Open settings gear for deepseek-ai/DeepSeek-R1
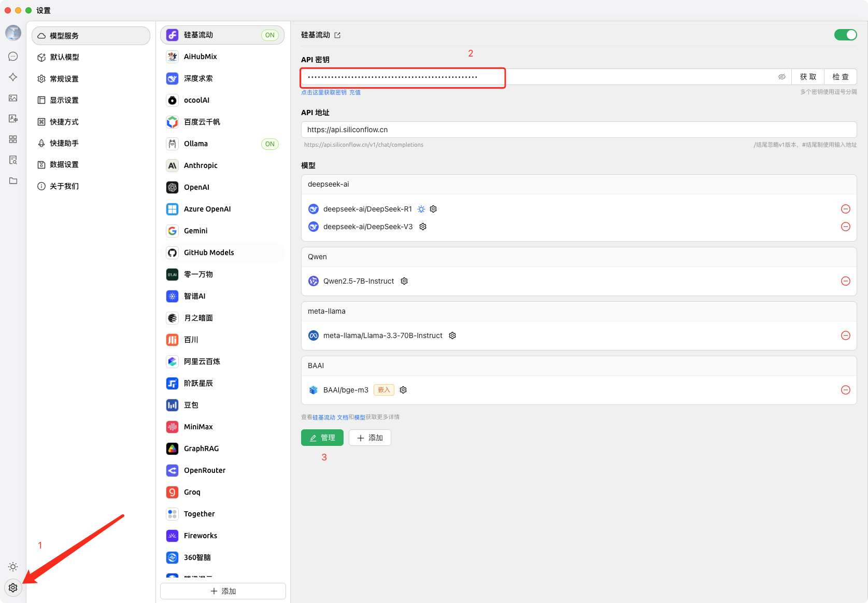The image size is (868, 603). pyautogui.click(x=433, y=209)
